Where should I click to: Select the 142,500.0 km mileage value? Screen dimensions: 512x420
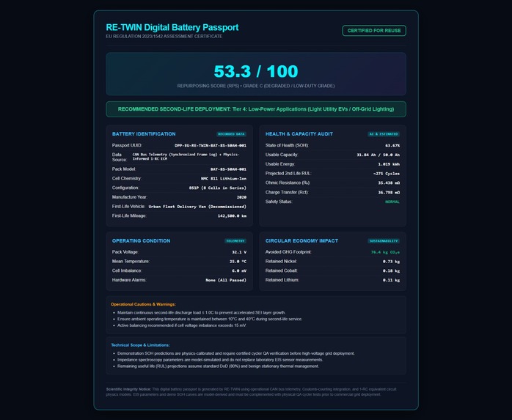coord(232,215)
